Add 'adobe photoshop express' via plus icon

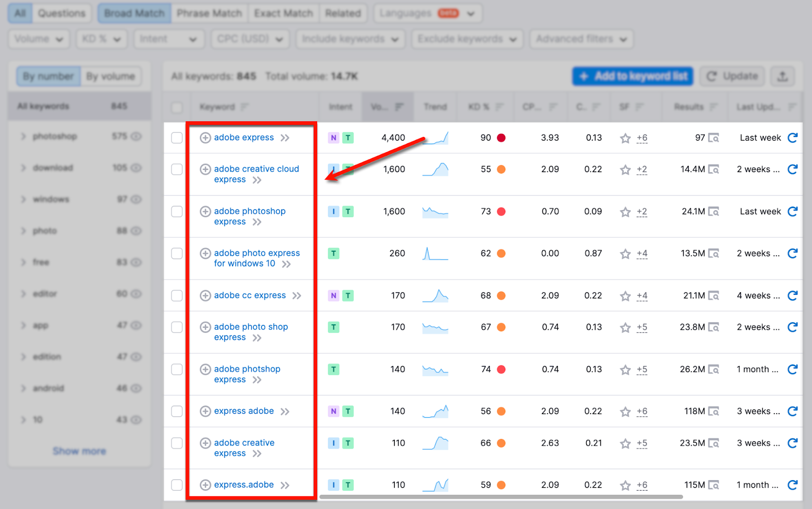point(205,211)
